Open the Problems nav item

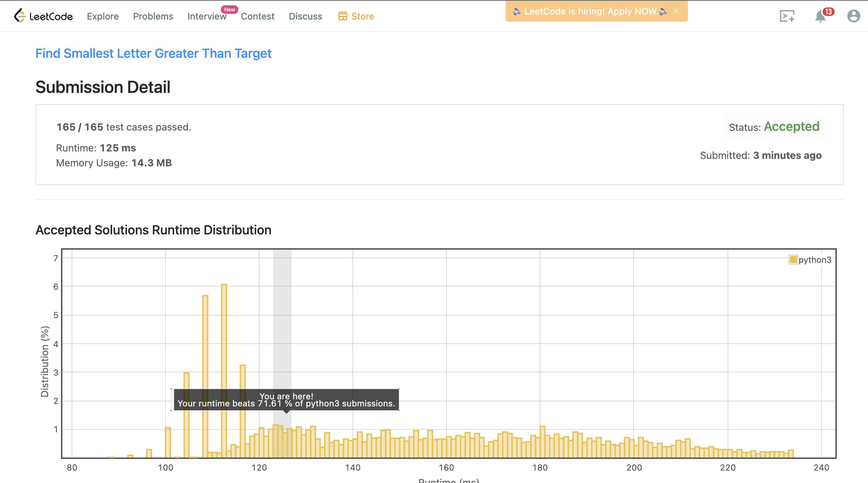(153, 16)
